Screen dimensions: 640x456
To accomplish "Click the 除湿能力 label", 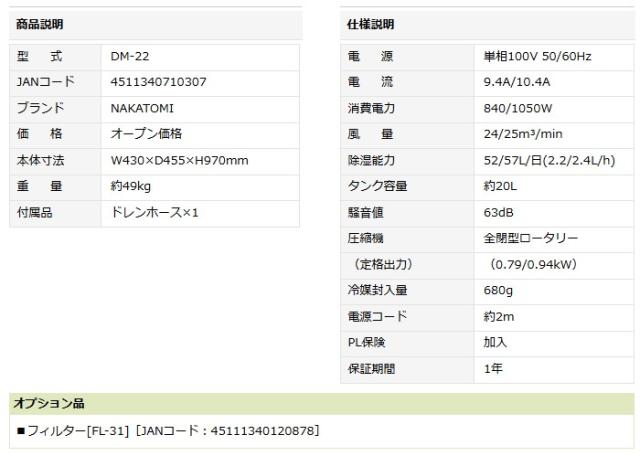I will click(371, 160).
